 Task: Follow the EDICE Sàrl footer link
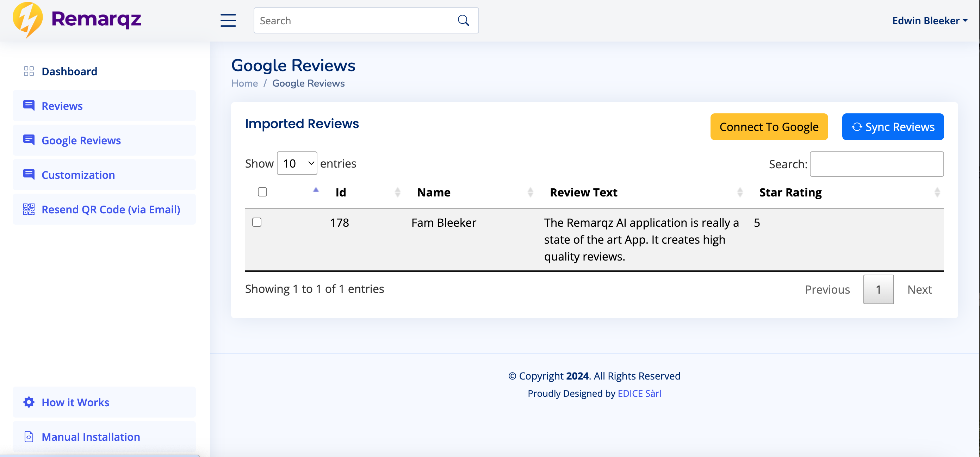639,394
